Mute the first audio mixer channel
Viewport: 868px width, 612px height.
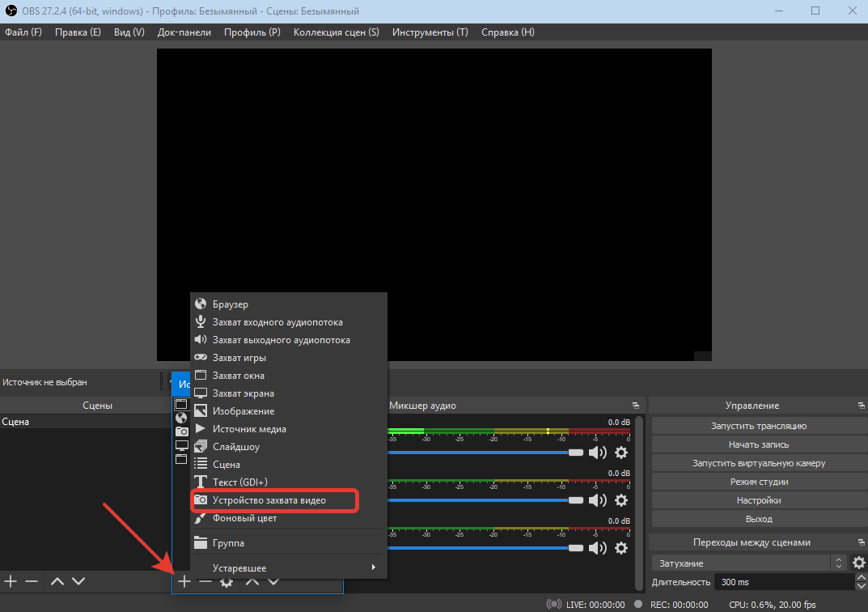point(597,453)
